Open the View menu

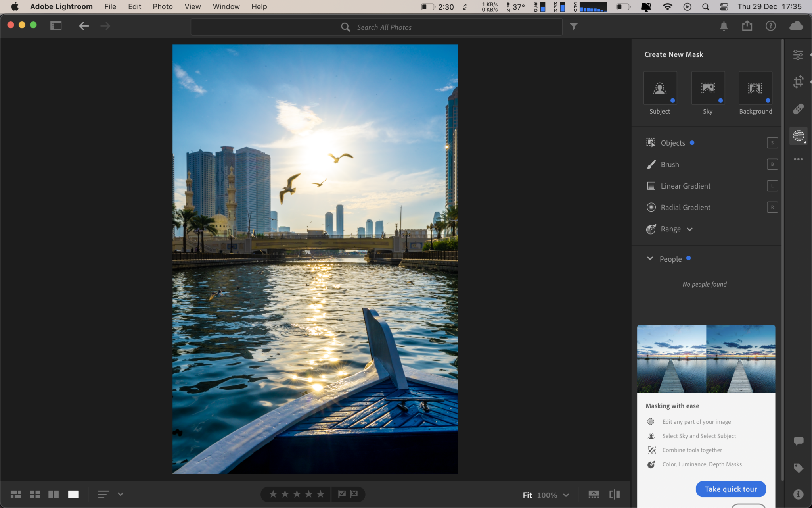click(192, 6)
